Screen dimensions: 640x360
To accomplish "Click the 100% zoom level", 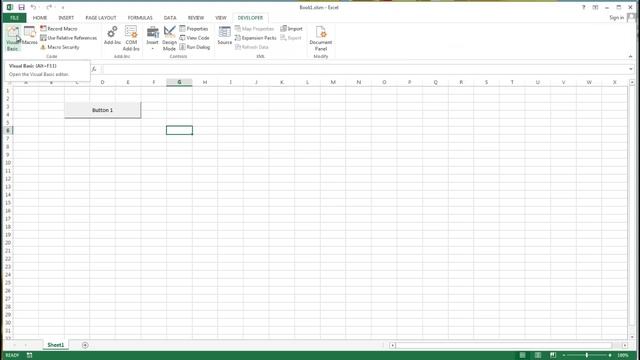I will [x=623, y=356].
